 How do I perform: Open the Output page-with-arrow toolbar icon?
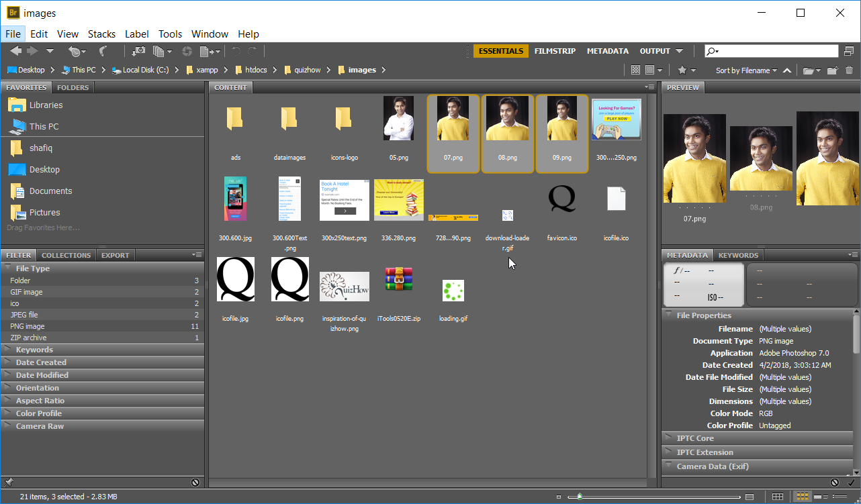pyautogui.click(x=210, y=51)
